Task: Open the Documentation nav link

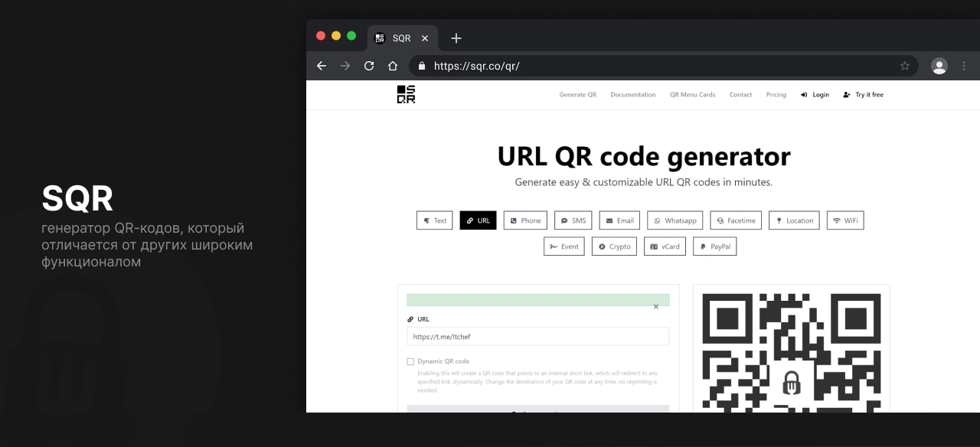Action: [x=633, y=95]
